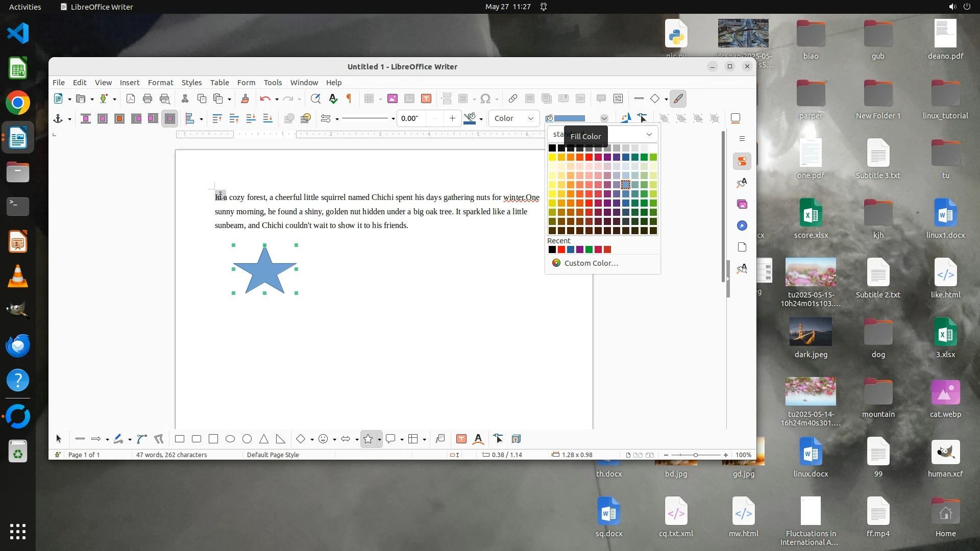This screenshot has height=551, width=980.
Task: Click the Export as PDF icon
Action: 131,98
